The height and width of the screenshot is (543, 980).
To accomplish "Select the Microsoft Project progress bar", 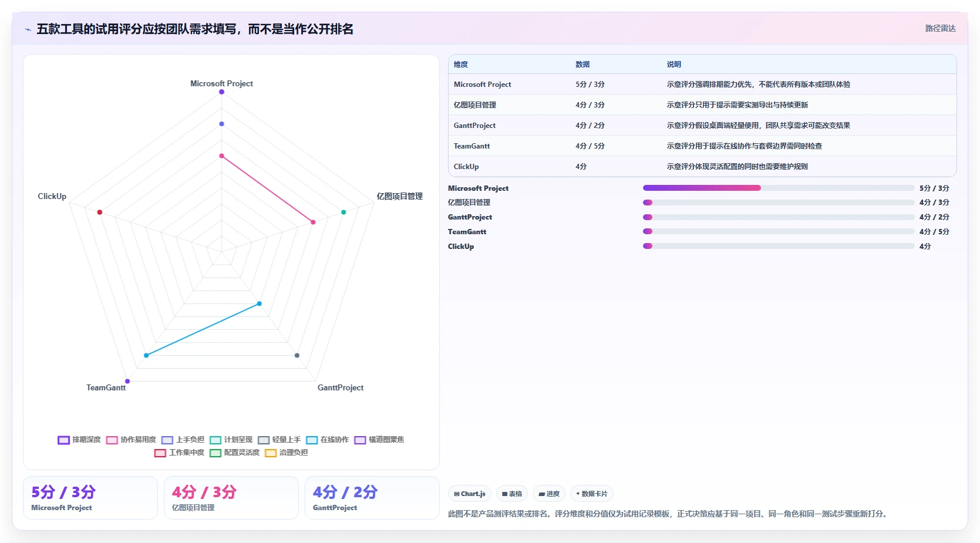I will pyautogui.click(x=779, y=188).
